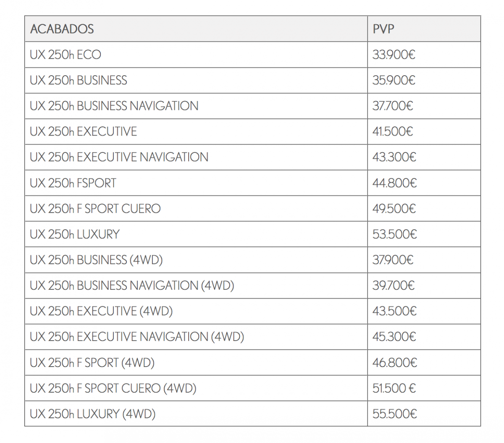Select UX 250h F SPORT CUERO (4WD) cell
This screenshot has height=443, width=504.
(x=113, y=388)
